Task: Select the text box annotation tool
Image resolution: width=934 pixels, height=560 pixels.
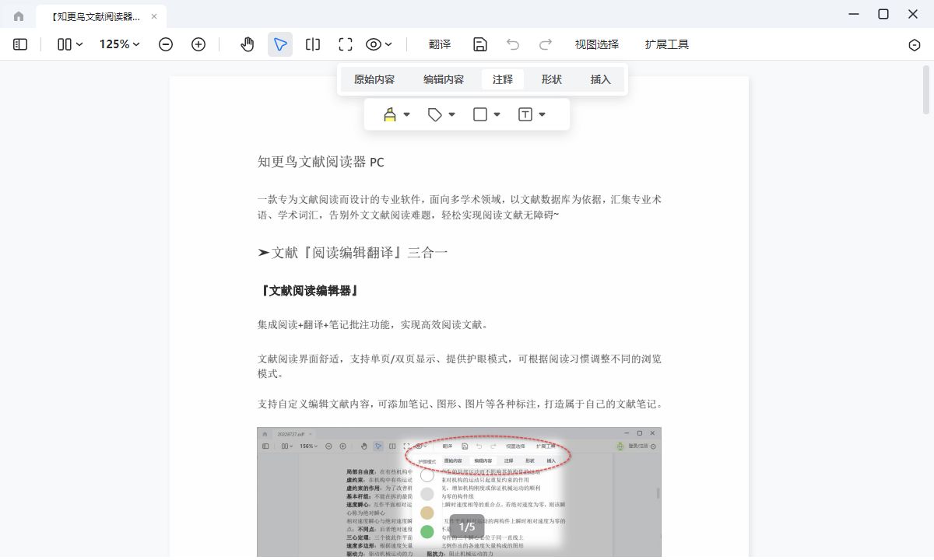Action: 525,114
